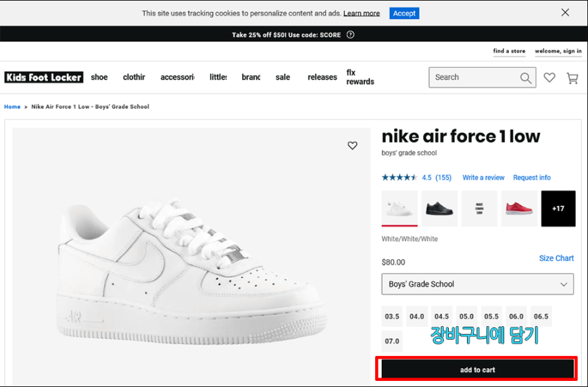The width and height of the screenshot is (588, 387).
Task: Open the shoes menu
Action: point(99,77)
